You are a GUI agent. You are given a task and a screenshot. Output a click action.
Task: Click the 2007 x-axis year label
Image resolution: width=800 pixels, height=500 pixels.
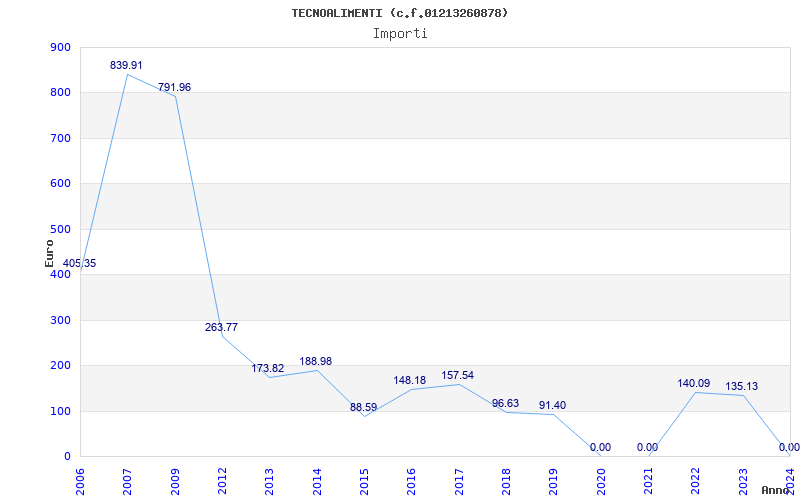pyautogui.click(x=127, y=478)
